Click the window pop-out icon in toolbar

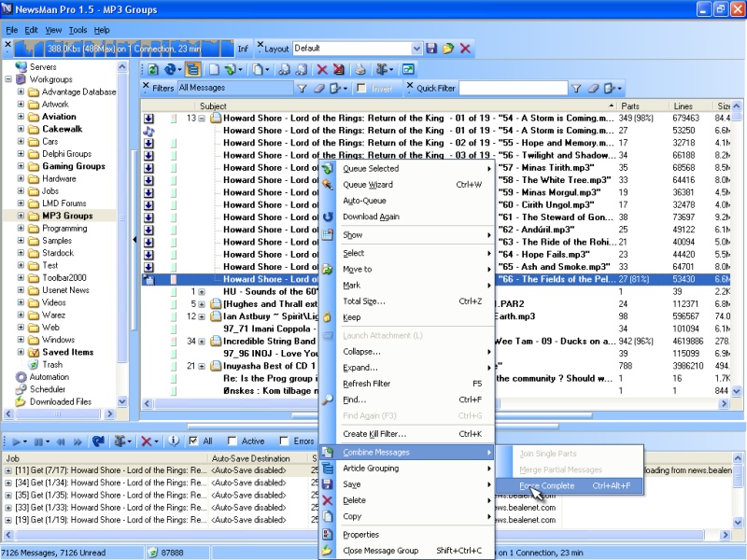coord(408,69)
